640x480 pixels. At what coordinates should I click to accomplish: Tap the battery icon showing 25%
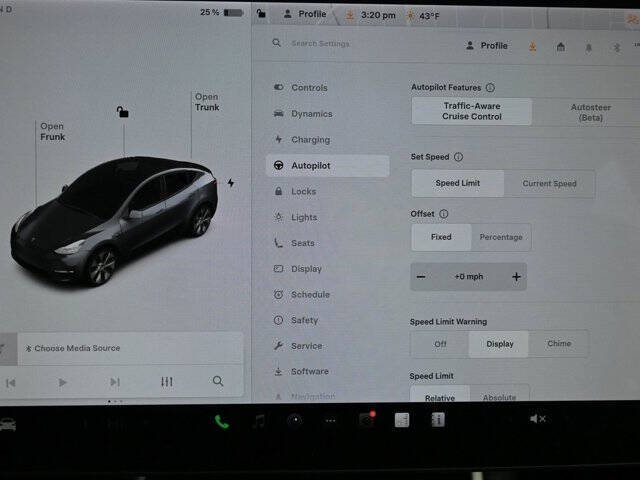[x=233, y=13]
